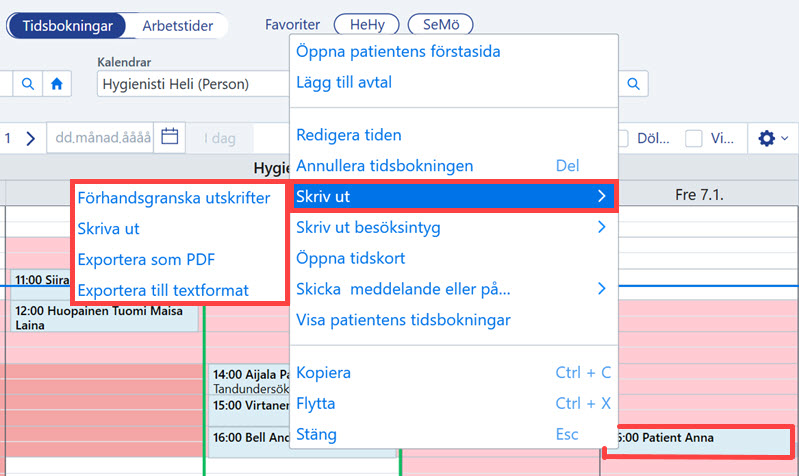Click the dd.månad.åååå date field
This screenshot has height=476, width=799.
click(x=101, y=138)
